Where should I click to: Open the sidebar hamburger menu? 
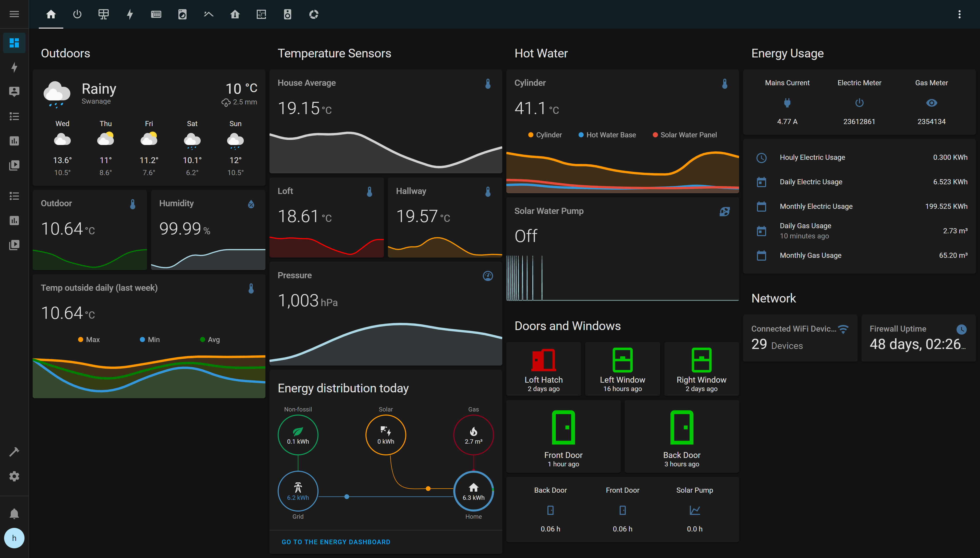tap(14, 14)
